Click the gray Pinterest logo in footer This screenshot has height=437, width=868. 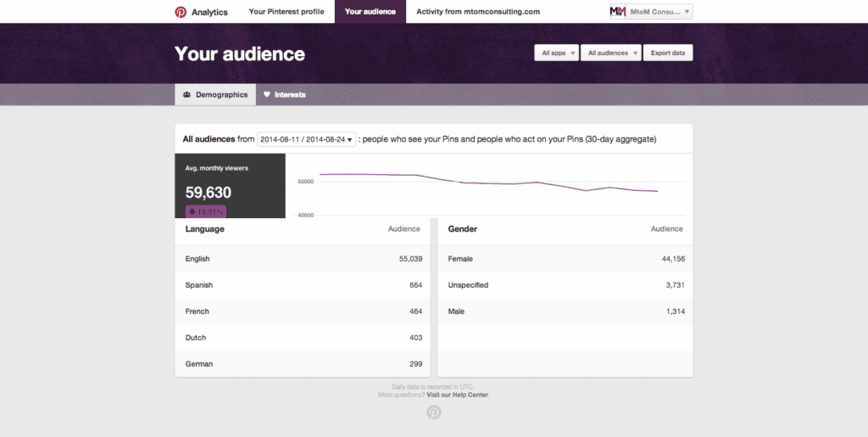[x=433, y=412]
